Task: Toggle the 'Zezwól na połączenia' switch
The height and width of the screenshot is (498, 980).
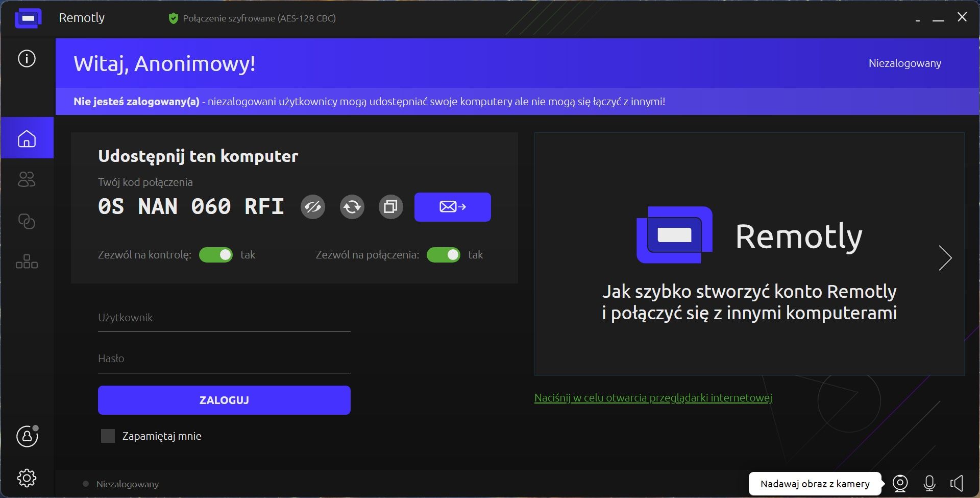Action: point(444,255)
